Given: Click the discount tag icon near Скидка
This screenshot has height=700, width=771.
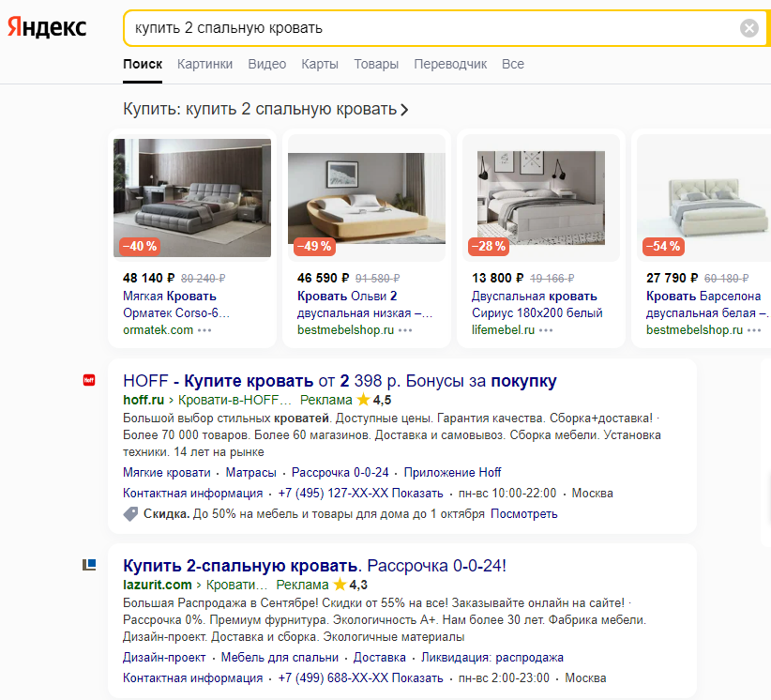Looking at the screenshot, I should (130, 514).
